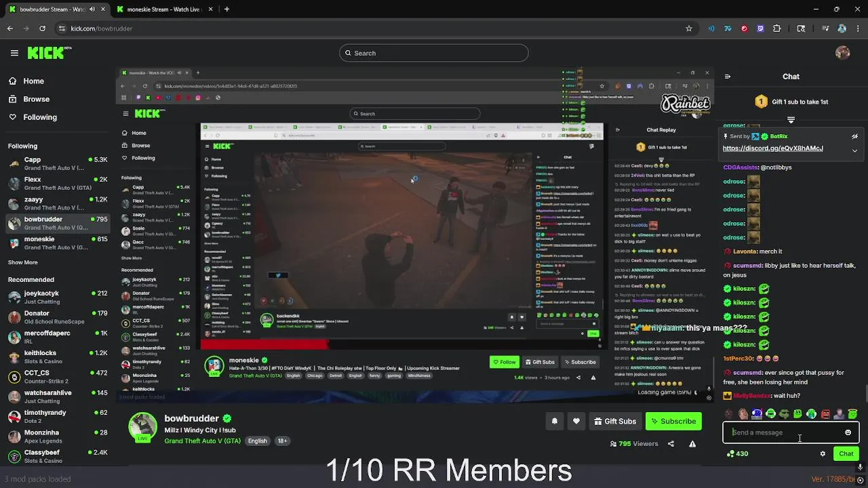Viewport: 868px width, 488px height.
Task: Open Chrome three-dot menu
Action: [858, 28]
